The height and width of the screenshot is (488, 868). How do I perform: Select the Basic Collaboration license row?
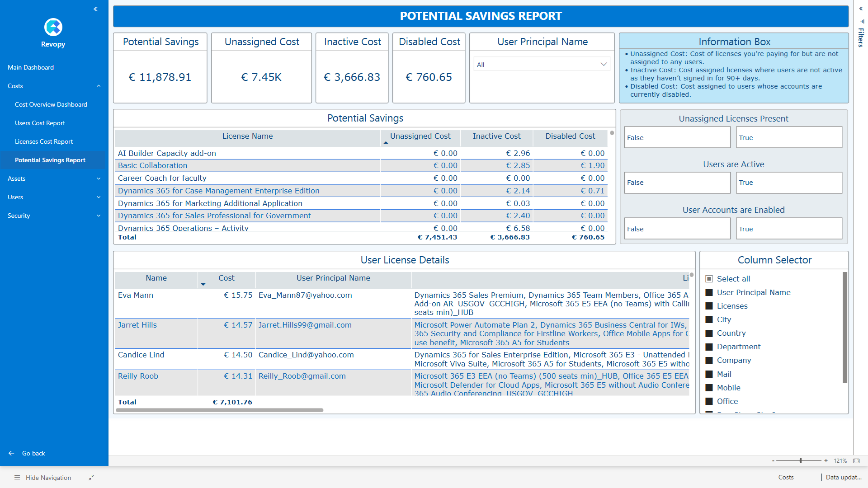[x=361, y=166]
